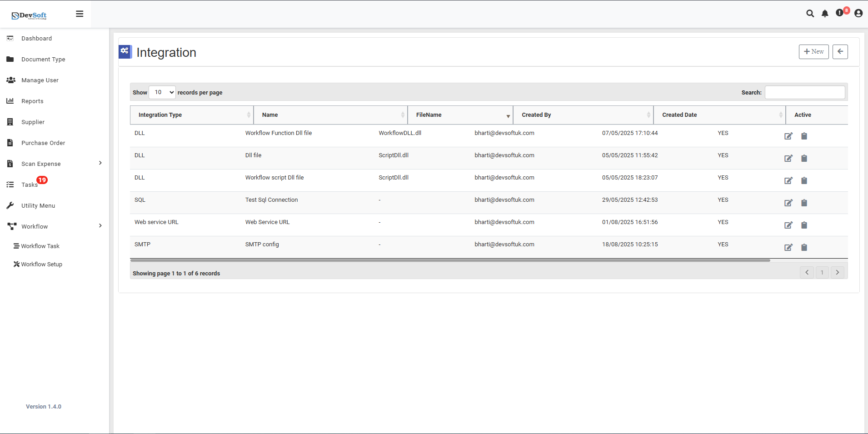The width and height of the screenshot is (868, 434).
Task: Go to next page of records
Action: (837, 273)
